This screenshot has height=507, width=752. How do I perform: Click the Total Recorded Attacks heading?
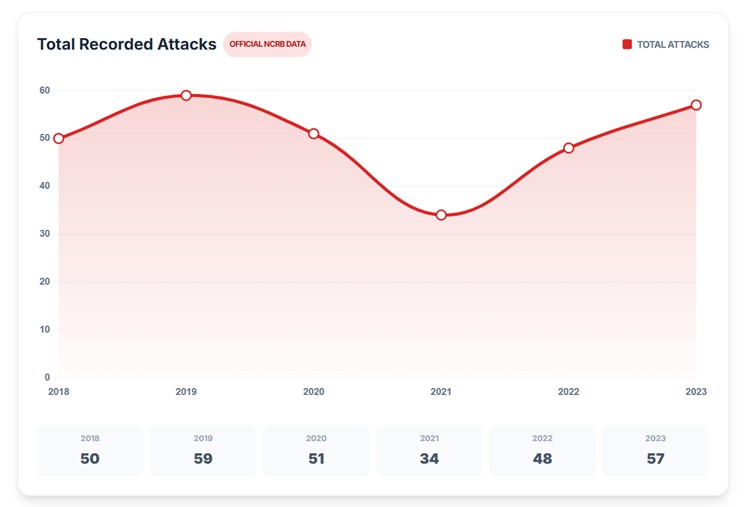127,44
